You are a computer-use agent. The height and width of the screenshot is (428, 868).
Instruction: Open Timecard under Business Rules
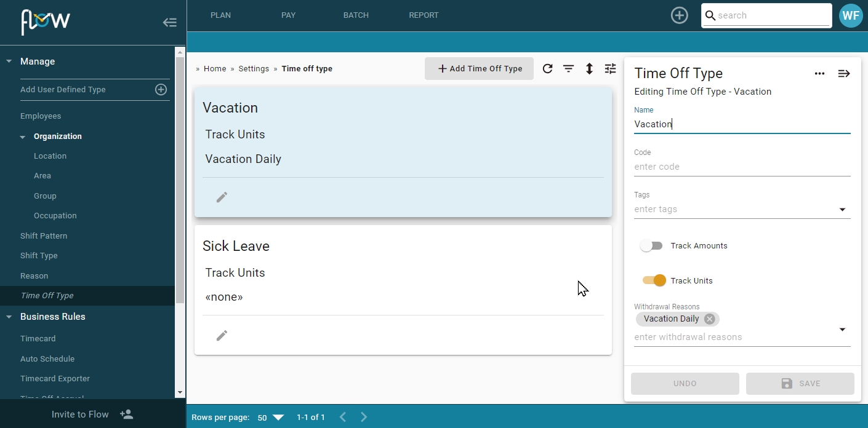pyautogui.click(x=38, y=339)
